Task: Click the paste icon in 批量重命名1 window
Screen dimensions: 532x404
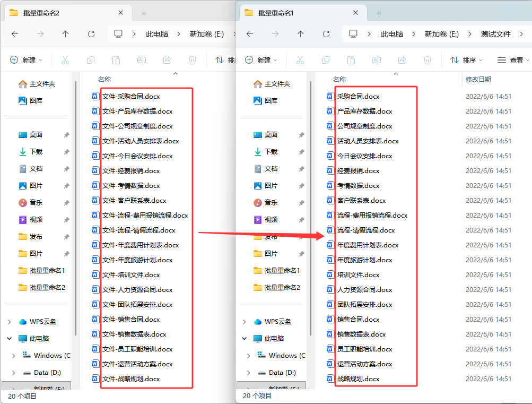Action: (351, 60)
